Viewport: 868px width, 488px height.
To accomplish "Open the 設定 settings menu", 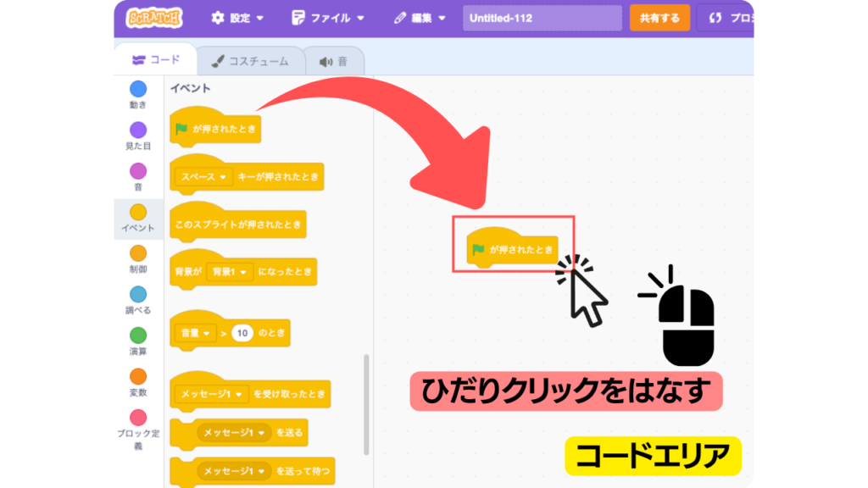I will click(237, 19).
